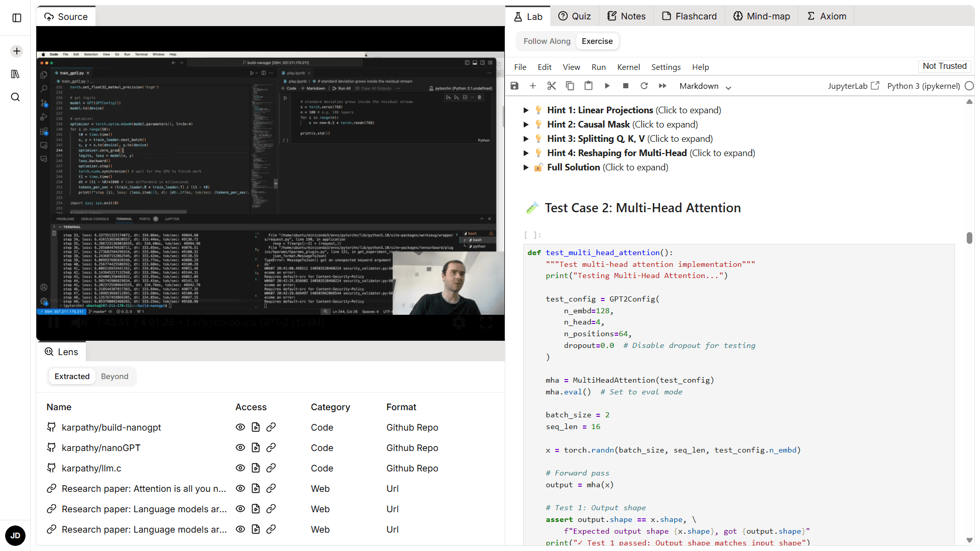980x551 pixels.
Task: Open document icon for karpathy/nanoGPT
Action: point(256,447)
